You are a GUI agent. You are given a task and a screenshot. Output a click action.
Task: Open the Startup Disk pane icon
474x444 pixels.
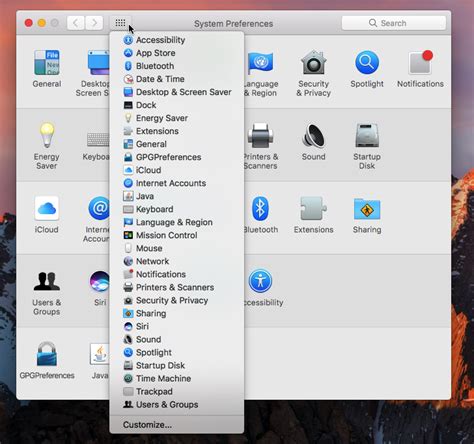pyautogui.click(x=367, y=135)
